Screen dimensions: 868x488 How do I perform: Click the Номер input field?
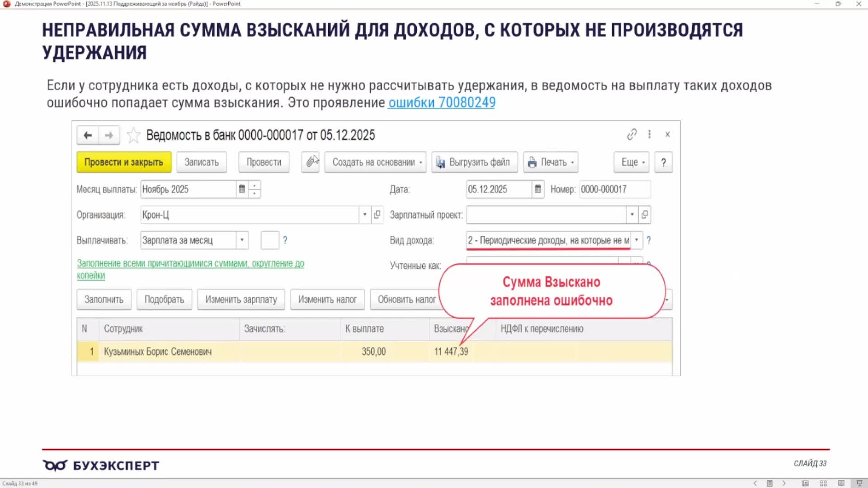(x=614, y=189)
